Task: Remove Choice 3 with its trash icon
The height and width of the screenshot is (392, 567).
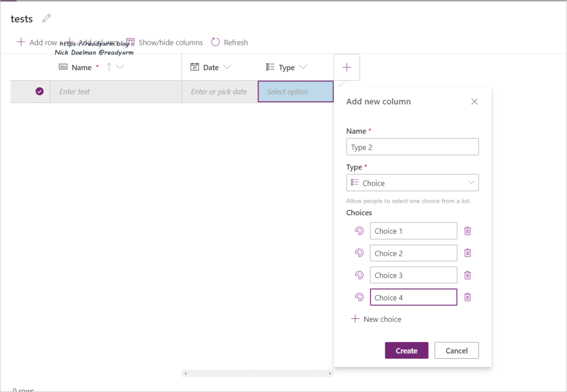Action: 467,275
